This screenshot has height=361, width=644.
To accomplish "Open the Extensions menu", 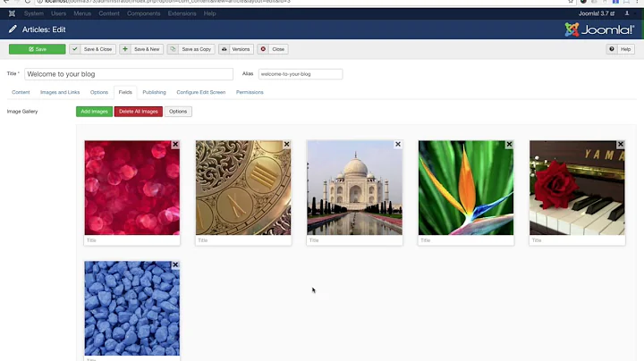I will click(182, 13).
